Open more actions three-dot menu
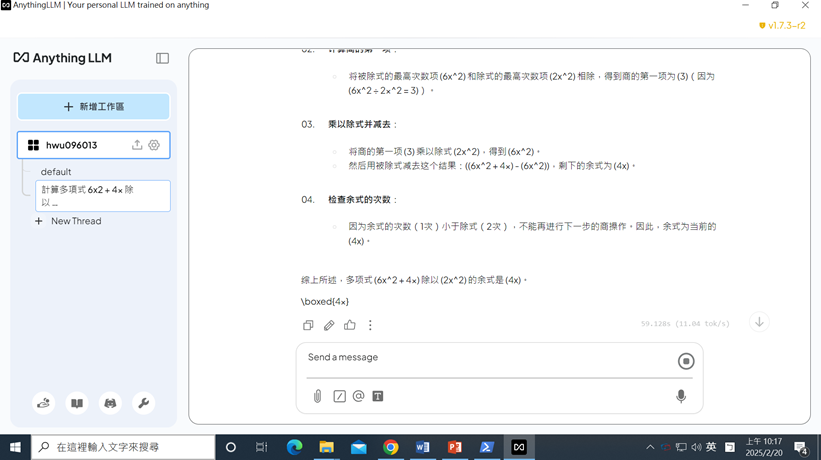The width and height of the screenshot is (821, 460). pyautogui.click(x=370, y=325)
